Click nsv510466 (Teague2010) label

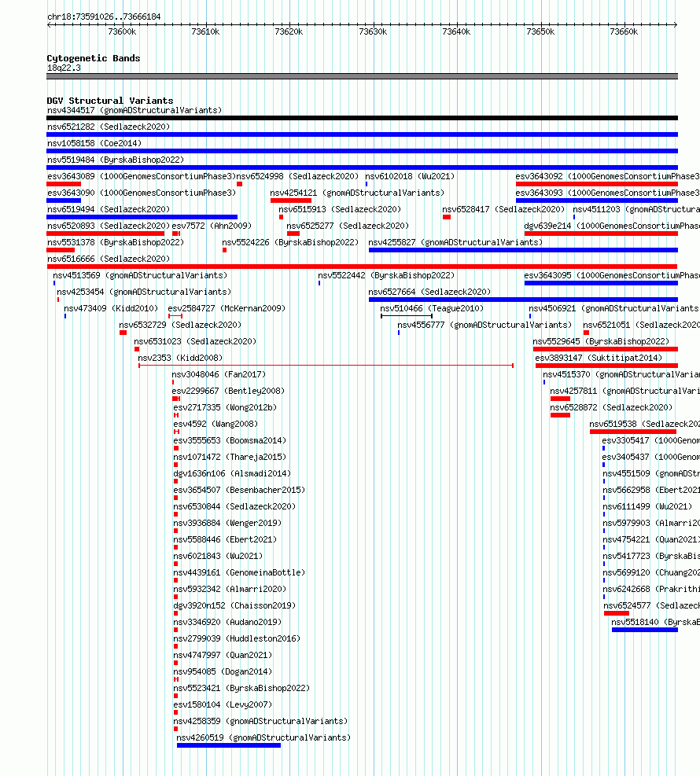point(432,308)
